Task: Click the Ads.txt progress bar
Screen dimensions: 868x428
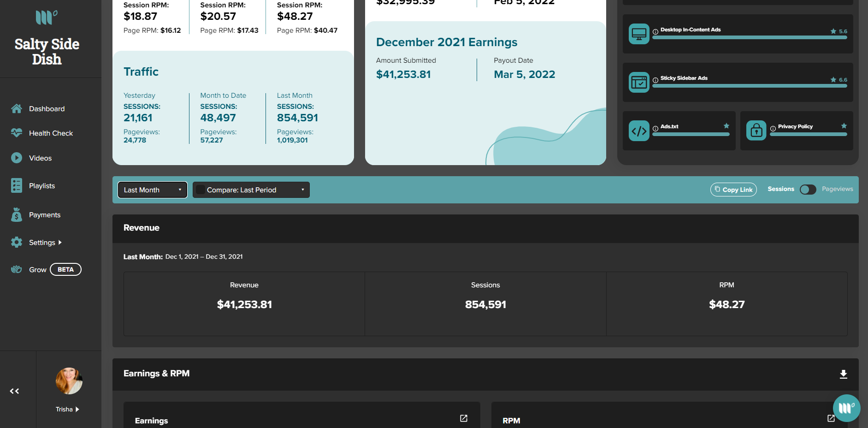Action: [691, 134]
